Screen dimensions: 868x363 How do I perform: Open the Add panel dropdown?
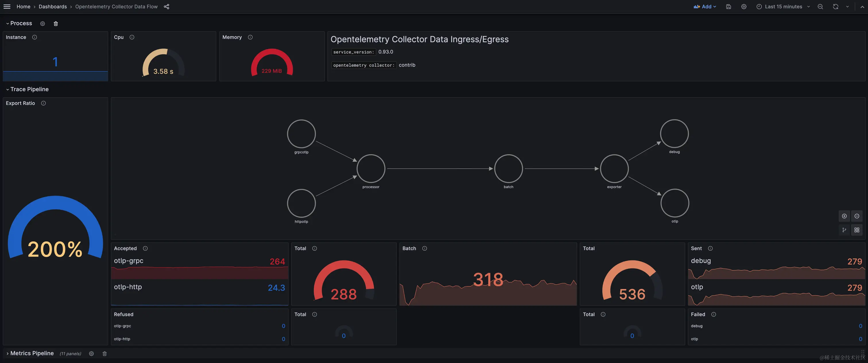[x=705, y=6]
